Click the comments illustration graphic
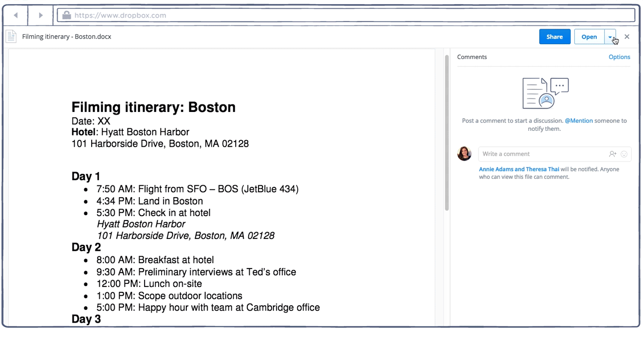 (545, 93)
